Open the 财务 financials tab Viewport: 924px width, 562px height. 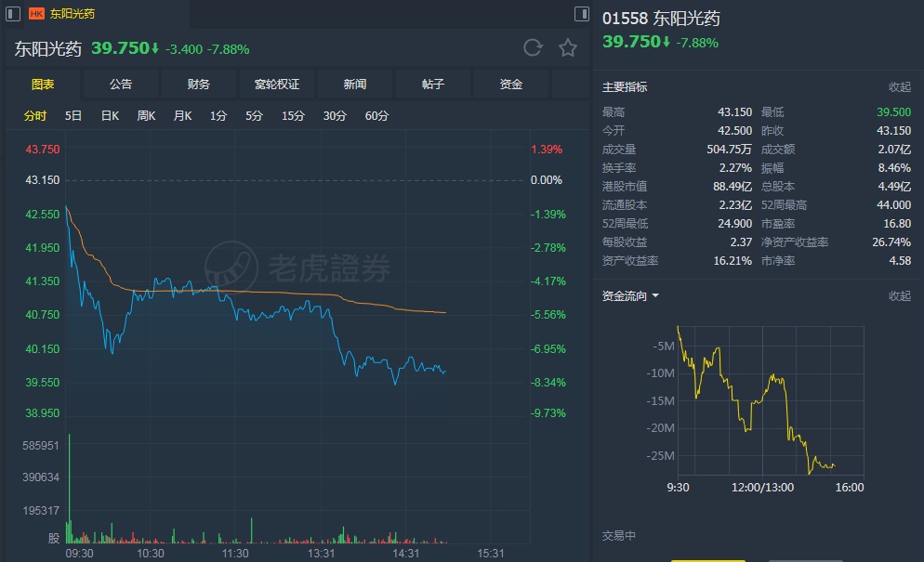click(x=199, y=85)
